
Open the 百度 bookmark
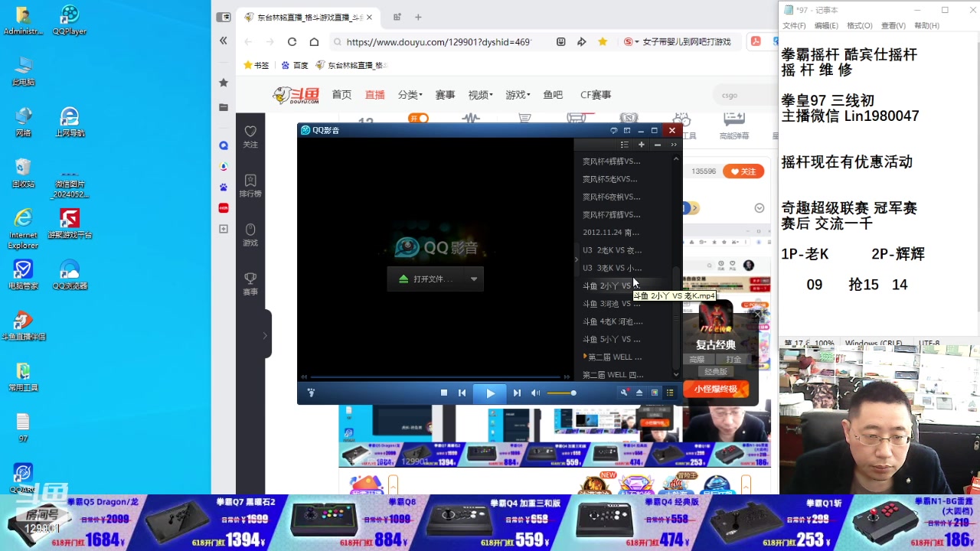pyautogui.click(x=295, y=65)
